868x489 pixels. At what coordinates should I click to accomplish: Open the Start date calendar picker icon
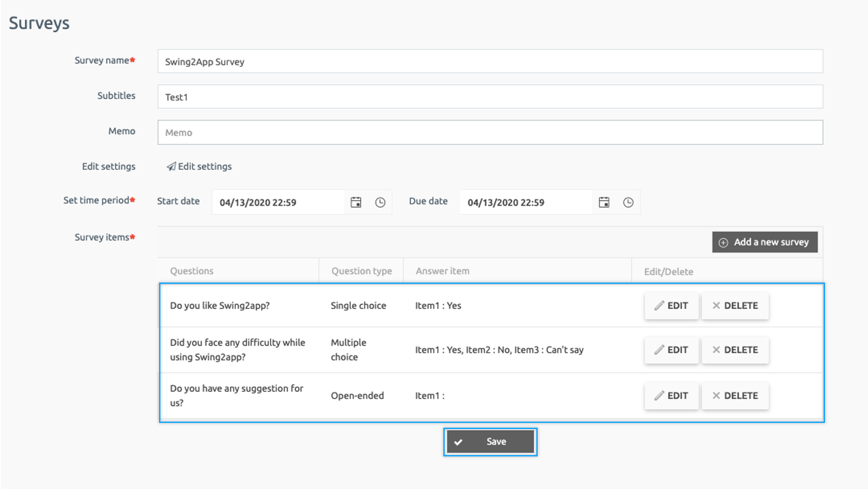coord(356,202)
